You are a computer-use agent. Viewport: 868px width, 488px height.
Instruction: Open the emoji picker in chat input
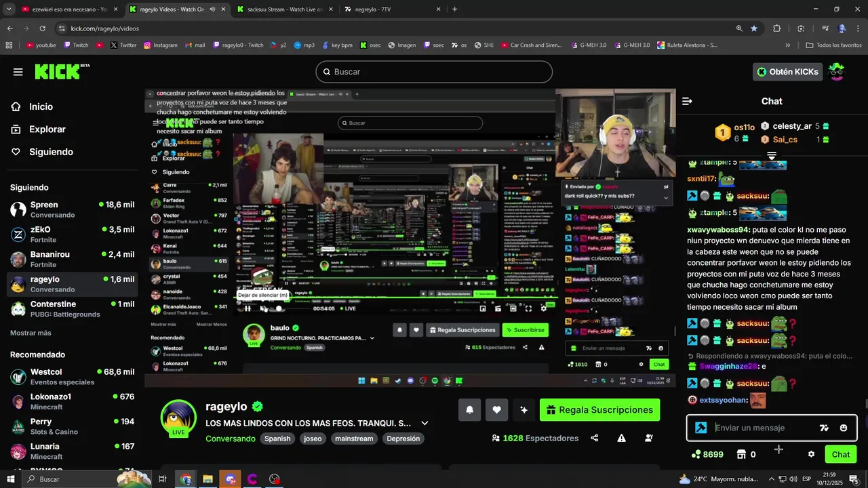click(844, 428)
